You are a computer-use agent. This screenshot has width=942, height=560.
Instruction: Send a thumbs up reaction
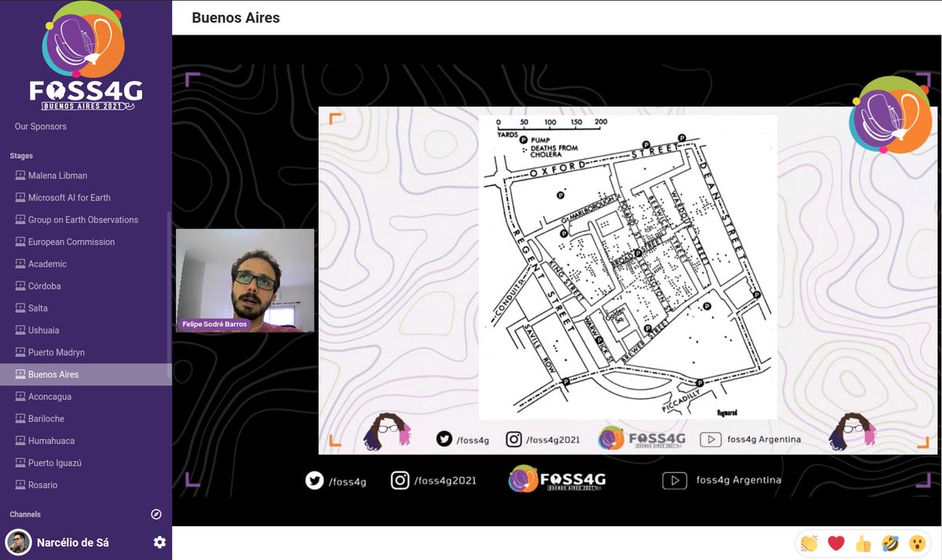pos(863,543)
